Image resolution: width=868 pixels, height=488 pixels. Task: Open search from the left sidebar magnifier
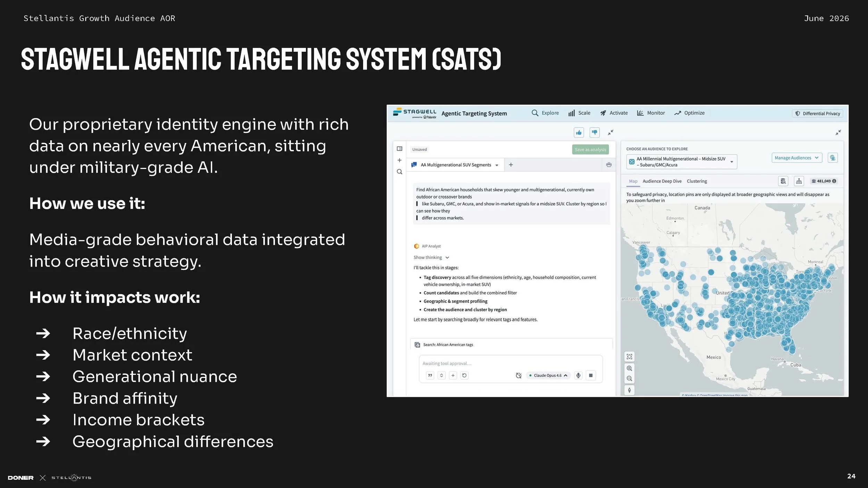pos(400,172)
